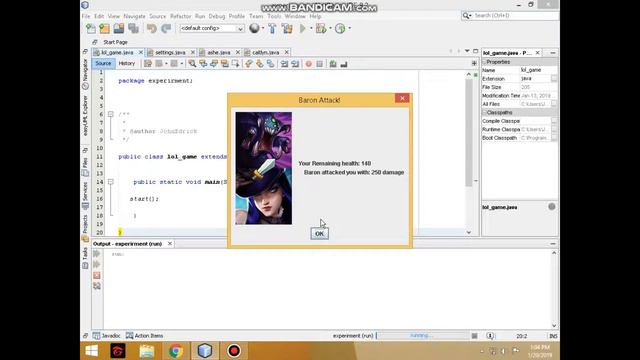640x360 pixels.
Task: Open the Javadoc window button
Action: tap(107, 336)
